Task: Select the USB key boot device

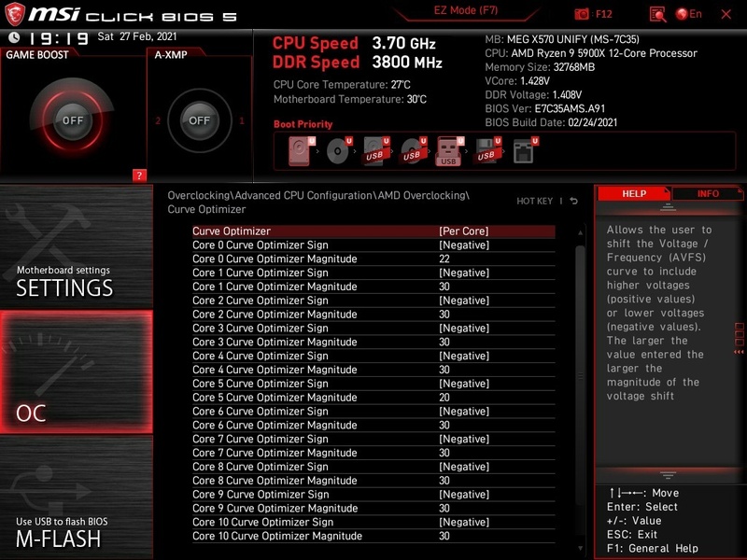Action: coord(450,151)
